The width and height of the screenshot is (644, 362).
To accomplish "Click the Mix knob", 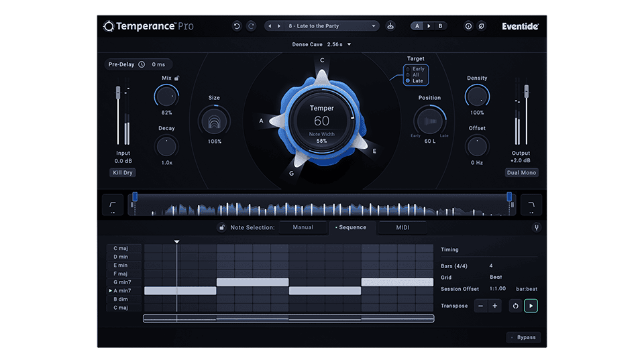I will [x=166, y=97].
